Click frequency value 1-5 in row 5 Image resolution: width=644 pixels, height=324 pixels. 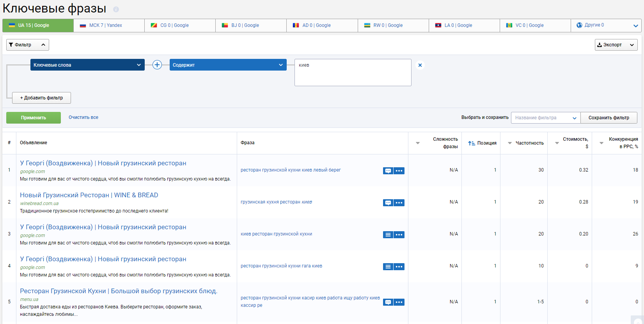[x=540, y=302]
